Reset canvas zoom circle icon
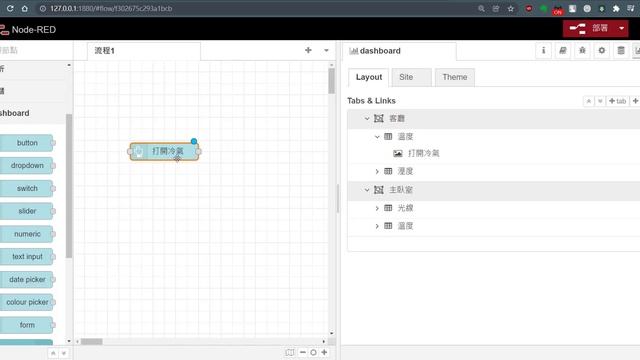Screen dimensions: 640x360 pyautogui.click(x=313, y=352)
